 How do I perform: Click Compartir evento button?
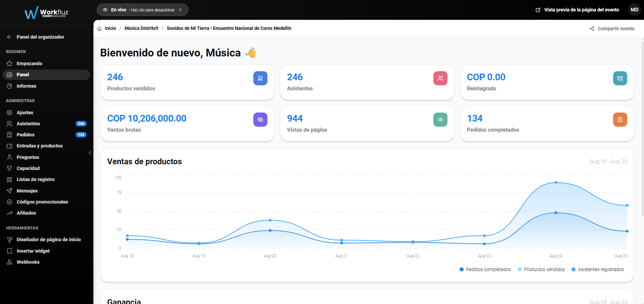pos(612,29)
